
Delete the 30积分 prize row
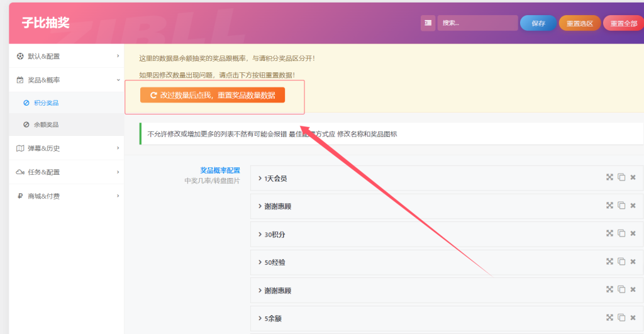(x=633, y=233)
